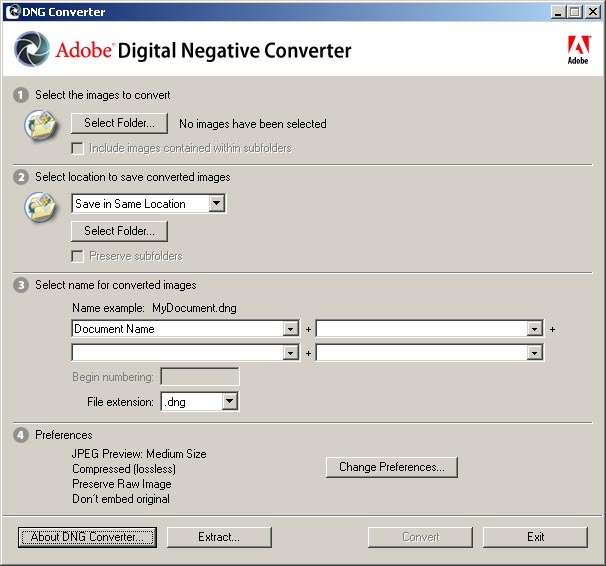Click Select Folder button for images to convert
Viewport: 606px width, 566px height.
pyautogui.click(x=119, y=123)
